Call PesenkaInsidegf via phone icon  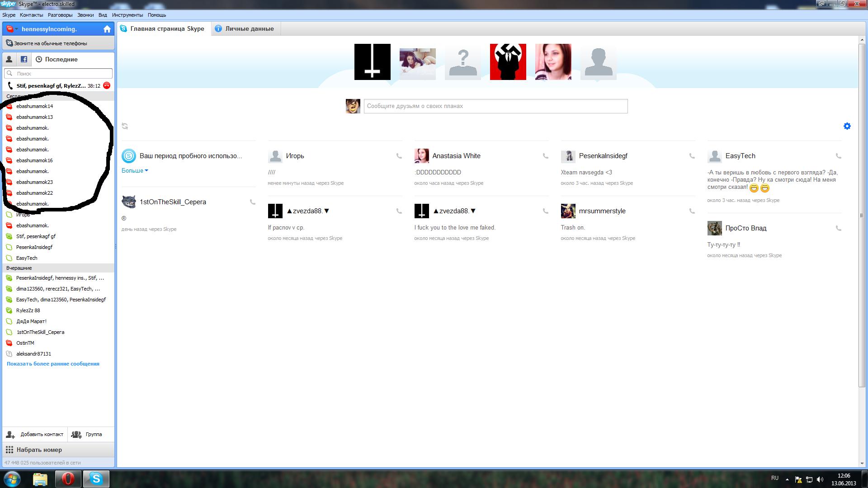coord(692,156)
